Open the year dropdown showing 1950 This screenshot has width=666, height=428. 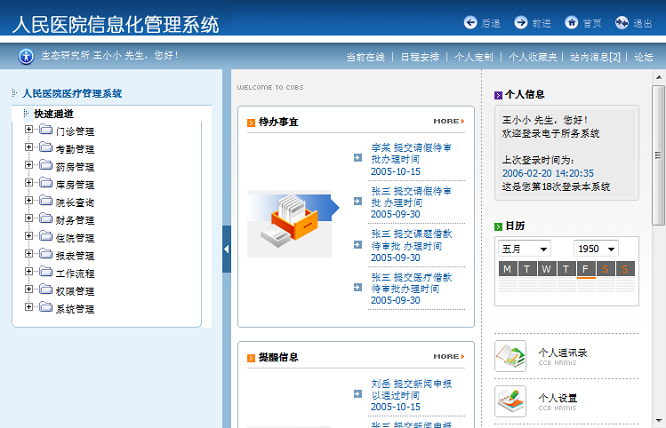(603, 248)
